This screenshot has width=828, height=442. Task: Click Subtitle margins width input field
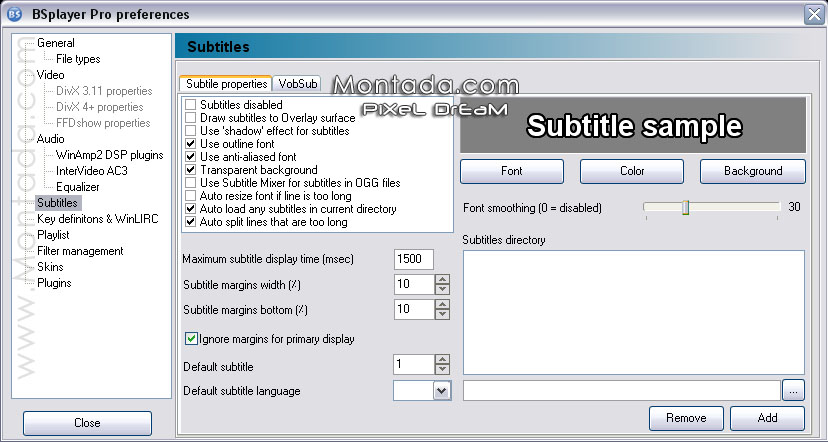415,284
